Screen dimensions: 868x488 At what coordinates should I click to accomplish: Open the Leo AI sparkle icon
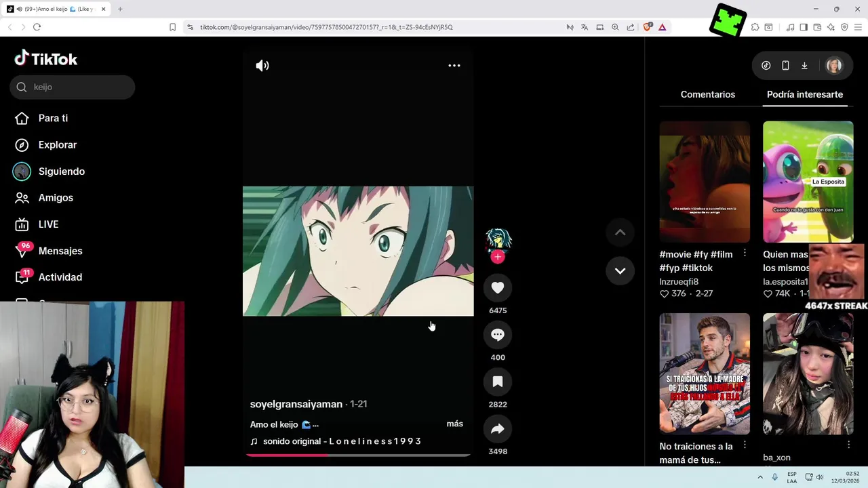tap(831, 27)
